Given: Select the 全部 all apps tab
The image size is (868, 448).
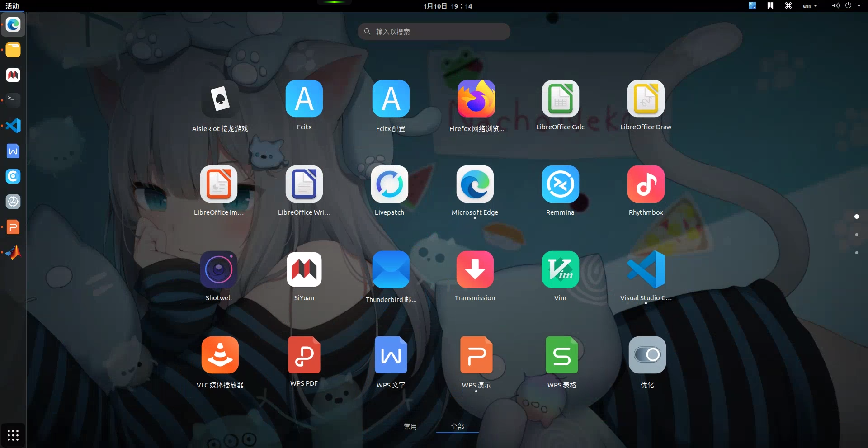Looking at the screenshot, I should tap(457, 426).
